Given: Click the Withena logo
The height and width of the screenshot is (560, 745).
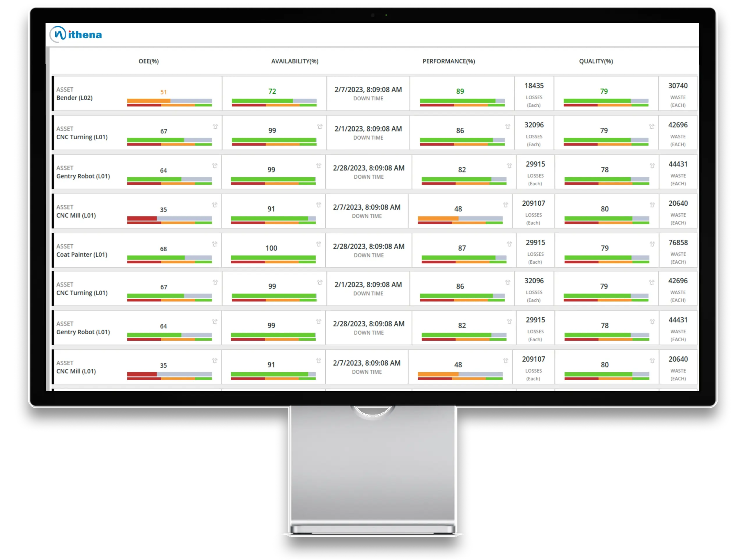Looking at the screenshot, I should click(76, 34).
